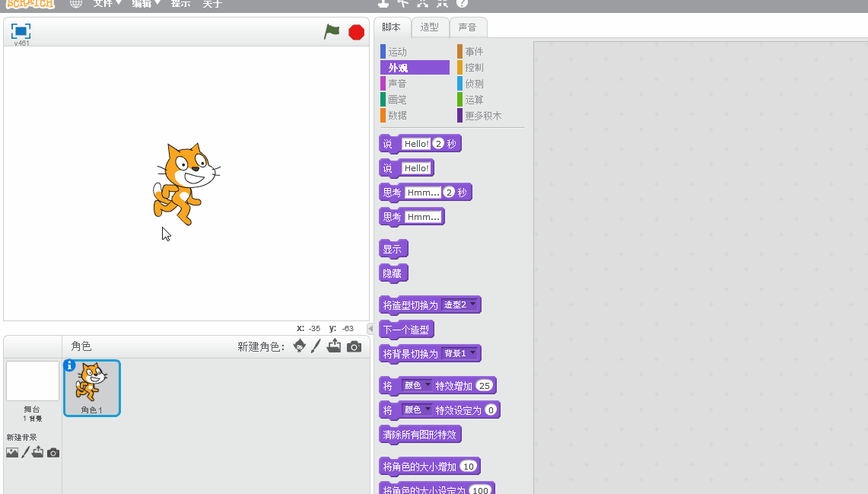Click the 2 seconds field in 思考 block
This screenshot has width=868, height=494.
click(x=450, y=193)
